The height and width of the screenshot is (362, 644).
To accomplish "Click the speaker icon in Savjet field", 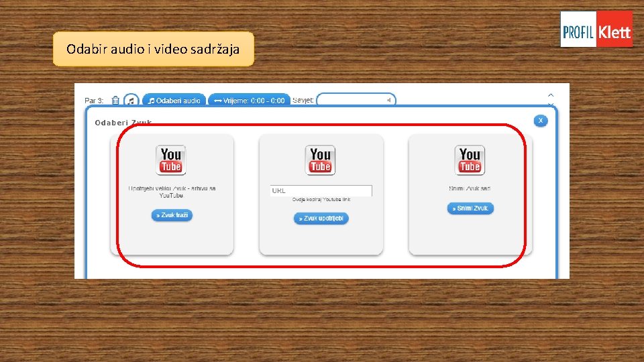I will point(388,100).
